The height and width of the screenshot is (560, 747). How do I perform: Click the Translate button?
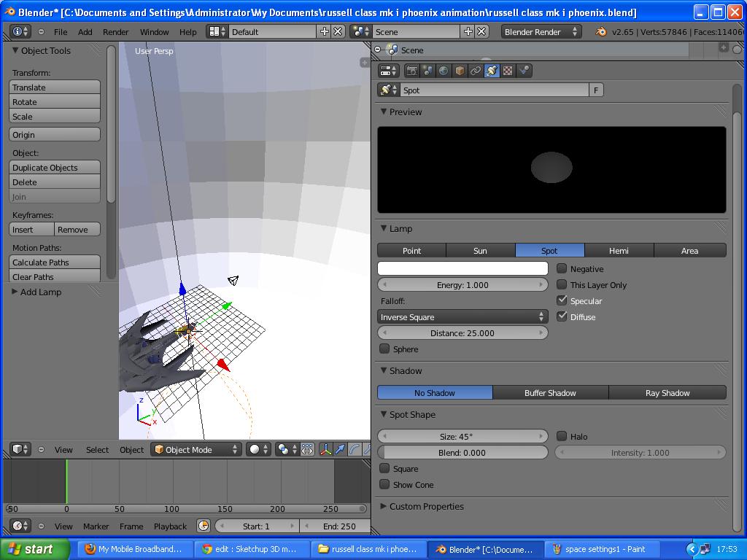54,87
